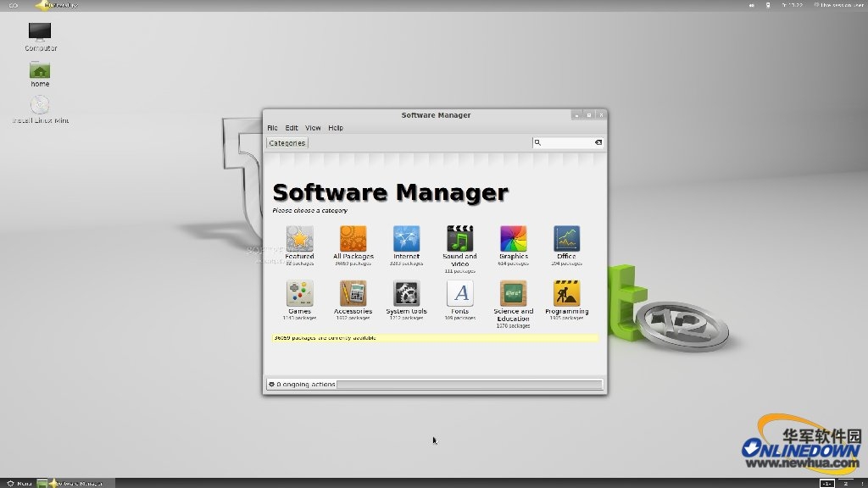This screenshot has height=488, width=868.
Task: Maximize the Software Manager window
Action: 588,115
